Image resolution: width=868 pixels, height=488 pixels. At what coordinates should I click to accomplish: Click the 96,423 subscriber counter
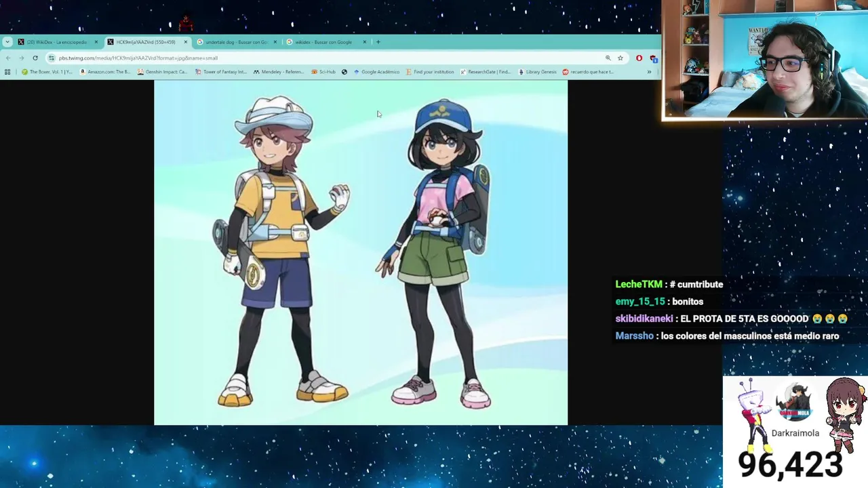790,464
